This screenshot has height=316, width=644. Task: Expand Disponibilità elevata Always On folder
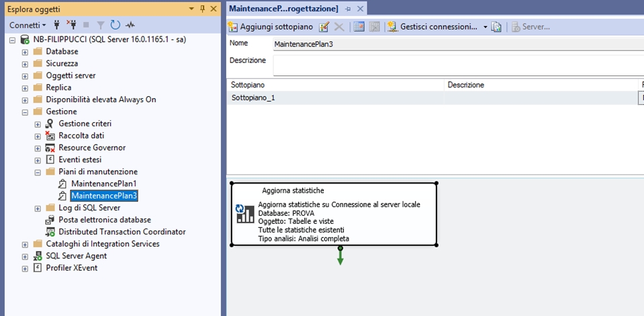click(x=25, y=100)
